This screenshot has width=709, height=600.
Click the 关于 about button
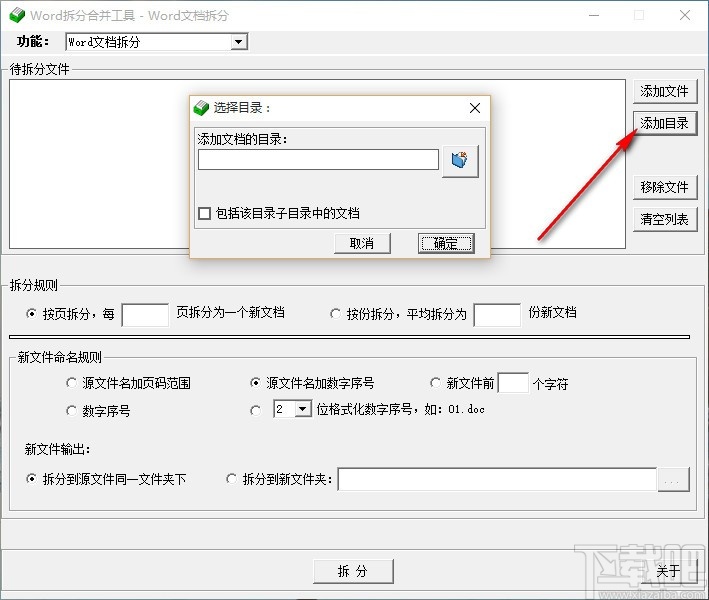(669, 571)
